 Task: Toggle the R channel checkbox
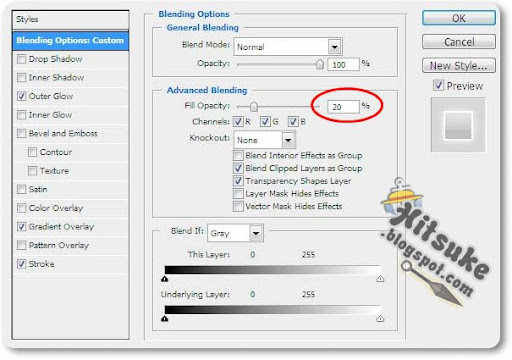(238, 122)
